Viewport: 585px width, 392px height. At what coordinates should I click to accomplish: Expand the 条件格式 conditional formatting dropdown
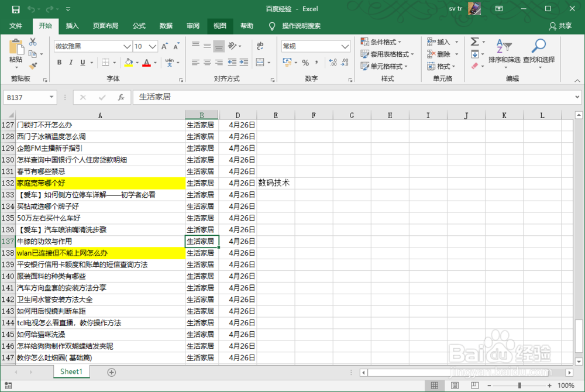click(x=383, y=42)
